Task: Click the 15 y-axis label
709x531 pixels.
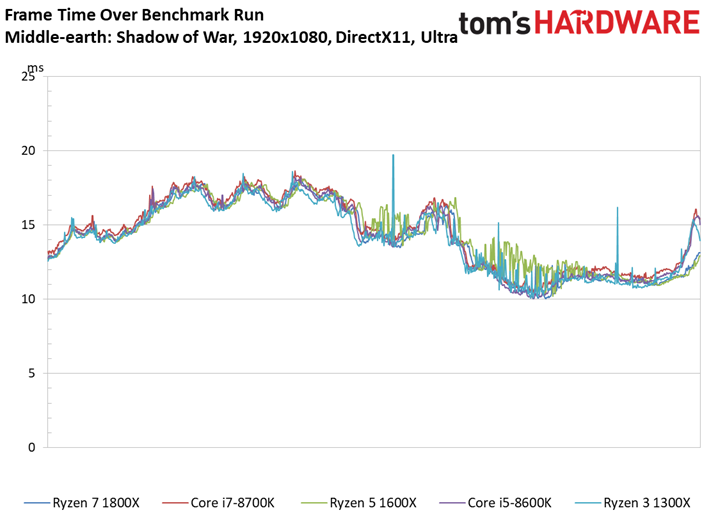Action: point(28,225)
